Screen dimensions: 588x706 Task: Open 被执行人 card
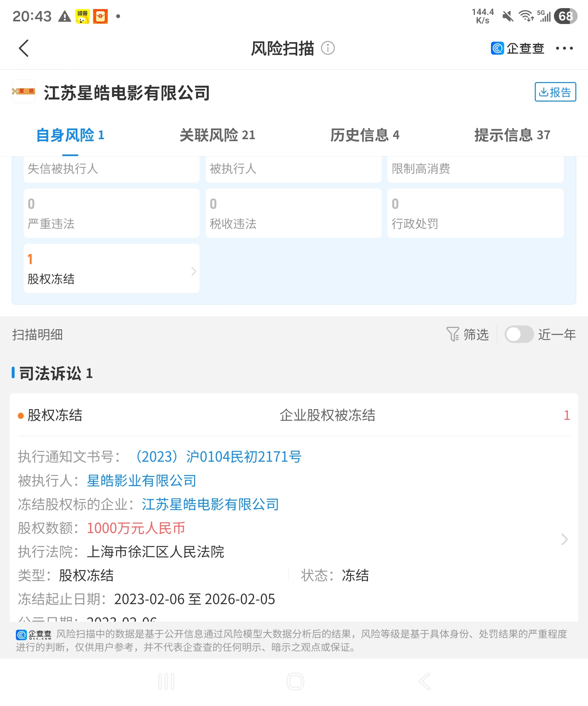click(x=293, y=169)
